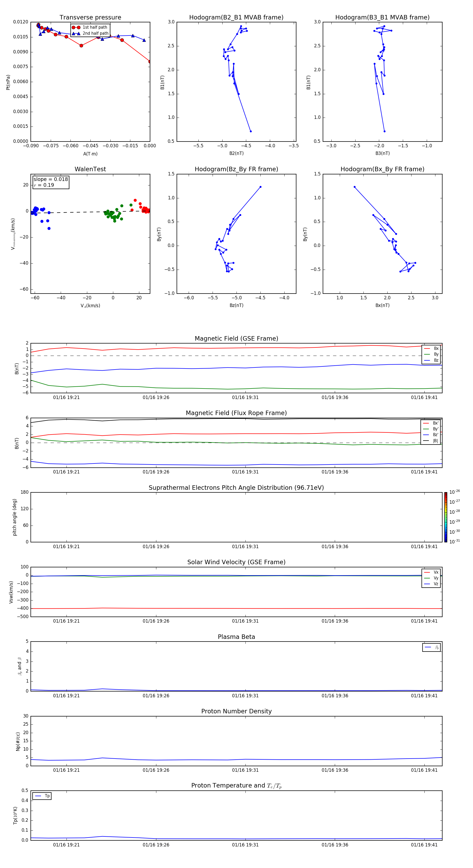Image resolution: width=473 pixels, height=868 pixels.
Task: Click the 'Plasma Beta' title
Action: pos(236,637)
